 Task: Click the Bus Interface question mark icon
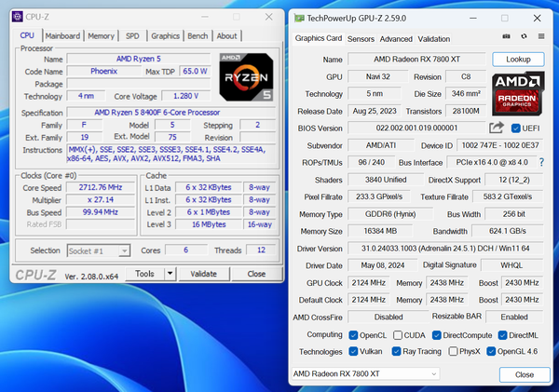[x=541, y=163]
